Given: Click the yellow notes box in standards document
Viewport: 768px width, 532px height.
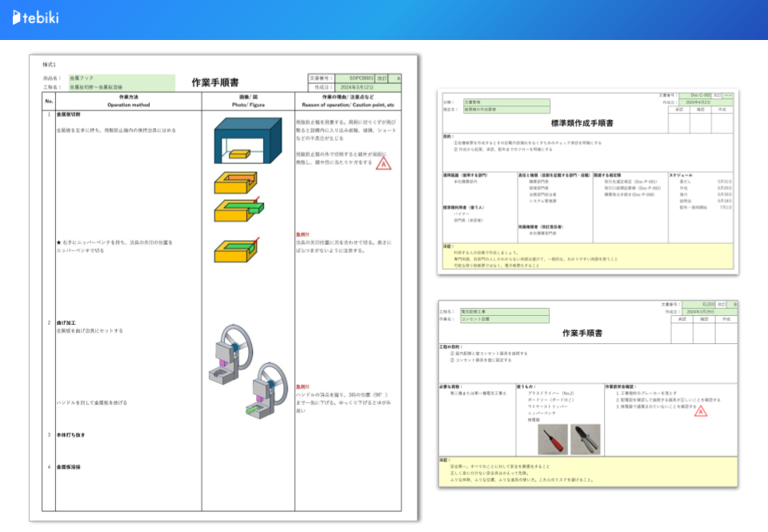Looking at the screenshot, I should click(588, 256).
